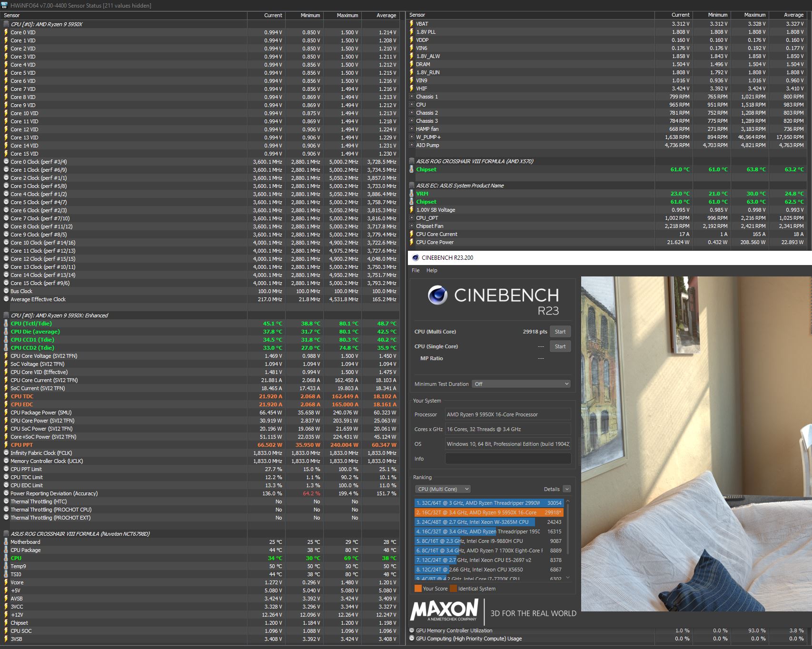
Task: Click the Current column header above the VBAT row
Action: pos(673,15)
